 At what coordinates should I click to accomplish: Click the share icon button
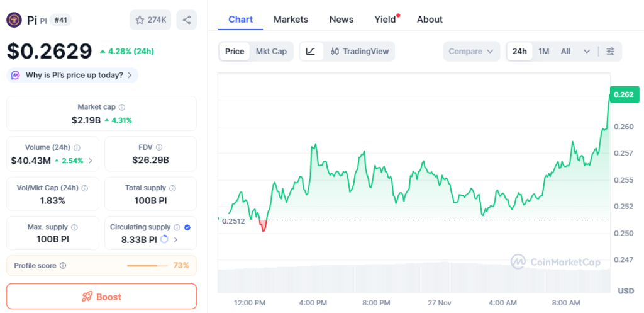coord(186,20)
